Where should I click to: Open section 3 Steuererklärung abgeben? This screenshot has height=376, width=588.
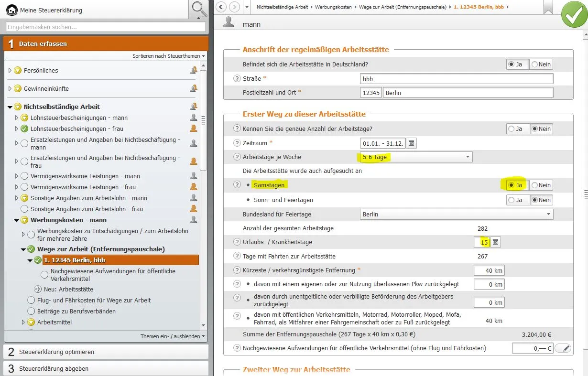pyautogui.click(x=106, y=369)
